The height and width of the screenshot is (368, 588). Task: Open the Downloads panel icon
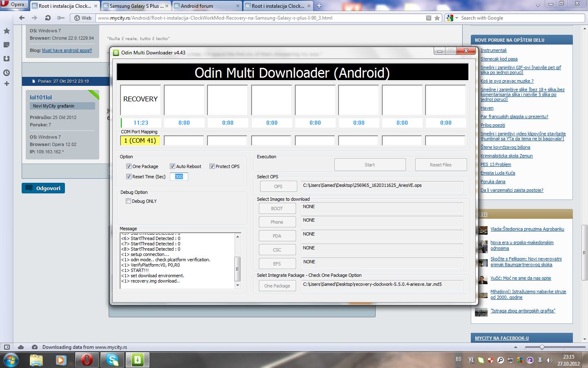pos(7,59)
